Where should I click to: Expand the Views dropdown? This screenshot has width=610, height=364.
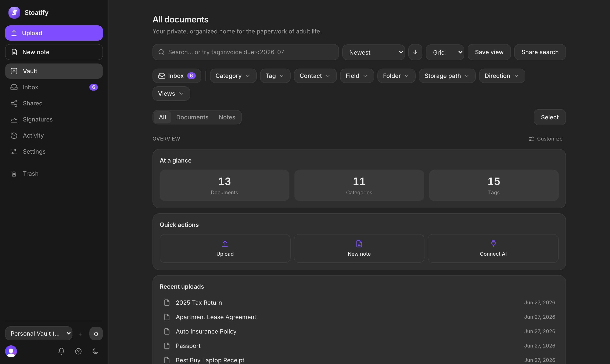pyautogui.click(x=171, y=94)
